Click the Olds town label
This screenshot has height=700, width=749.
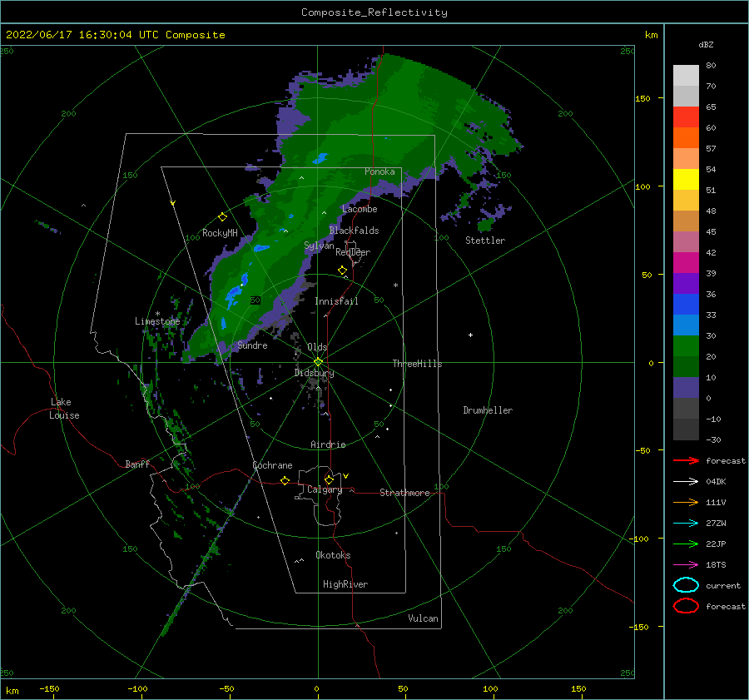point(317,347)
